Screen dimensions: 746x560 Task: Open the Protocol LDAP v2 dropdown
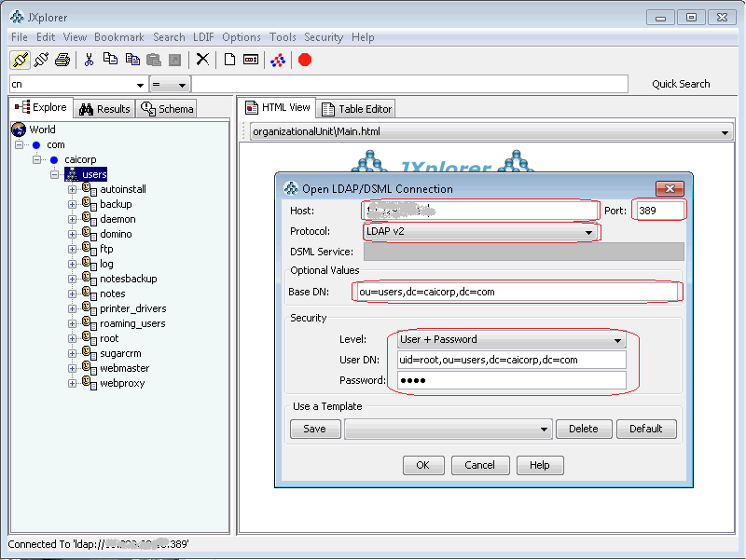[588, 232]
